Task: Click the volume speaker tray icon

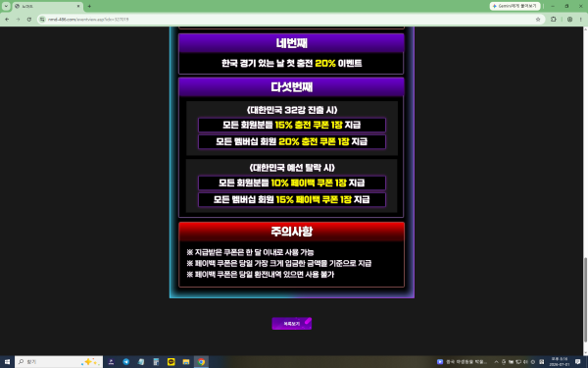Action: tap(525, 362)
